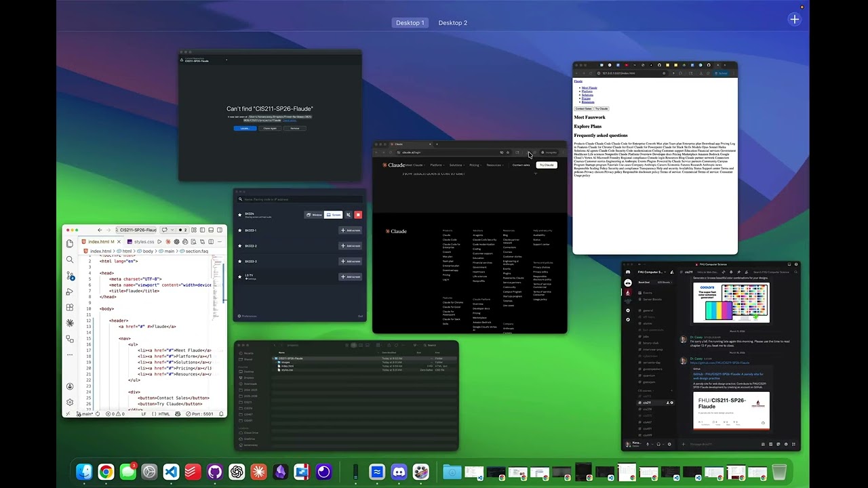Click the more actions ellipsis in VS Code activity bar

pyautogui.click(x=70, y=354)
